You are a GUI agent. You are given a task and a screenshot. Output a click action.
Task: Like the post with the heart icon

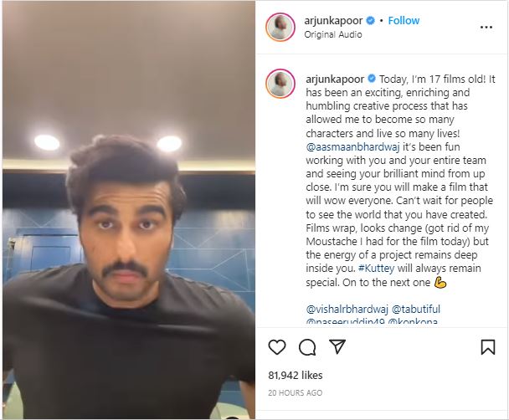point(277,347)
